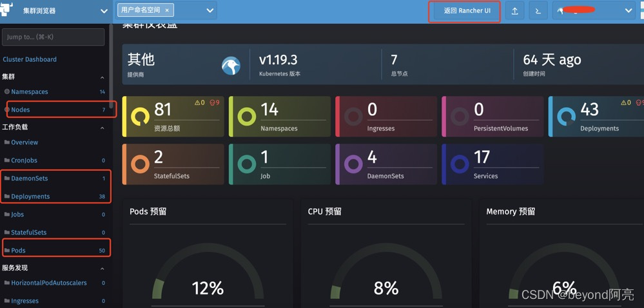The image size is (644, 308).
Task: Open CronJobs in the sidebar
Action: [x=24, y=160]
